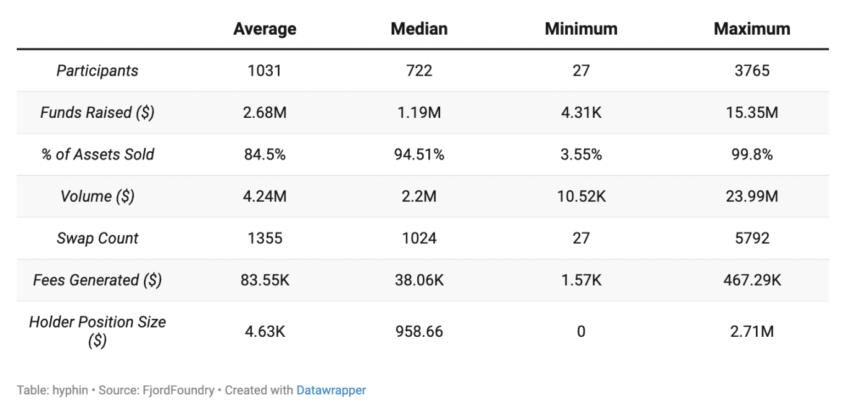Click the Maximum column header
Screen dimensions: 868x410
point(752,29)
